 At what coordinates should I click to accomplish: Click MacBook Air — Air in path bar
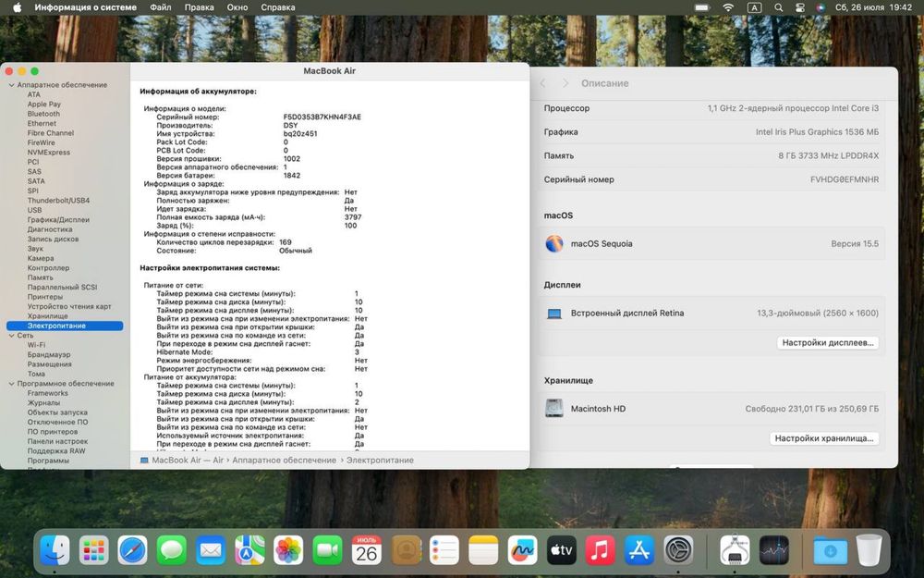tap(188, 460)
